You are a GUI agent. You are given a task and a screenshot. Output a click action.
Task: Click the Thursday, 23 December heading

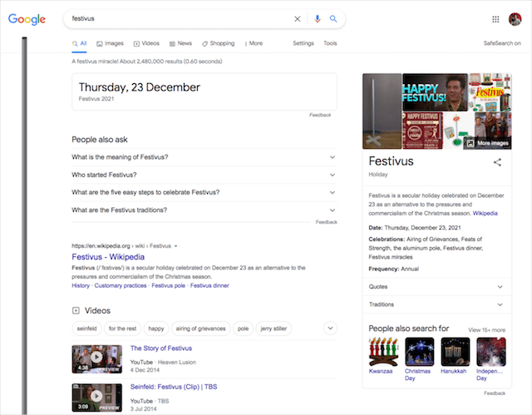point(140,87)
